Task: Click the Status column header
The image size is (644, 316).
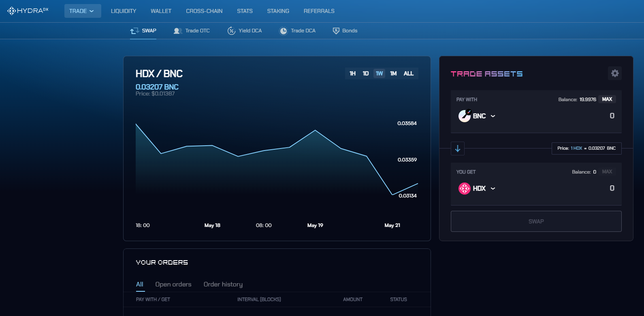Action: click(x=399, y=299)
